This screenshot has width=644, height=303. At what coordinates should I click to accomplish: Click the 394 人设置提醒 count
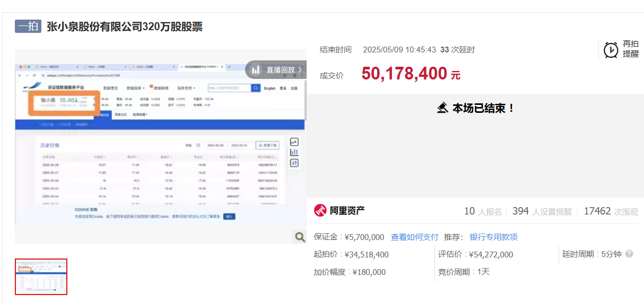[542, 211]
